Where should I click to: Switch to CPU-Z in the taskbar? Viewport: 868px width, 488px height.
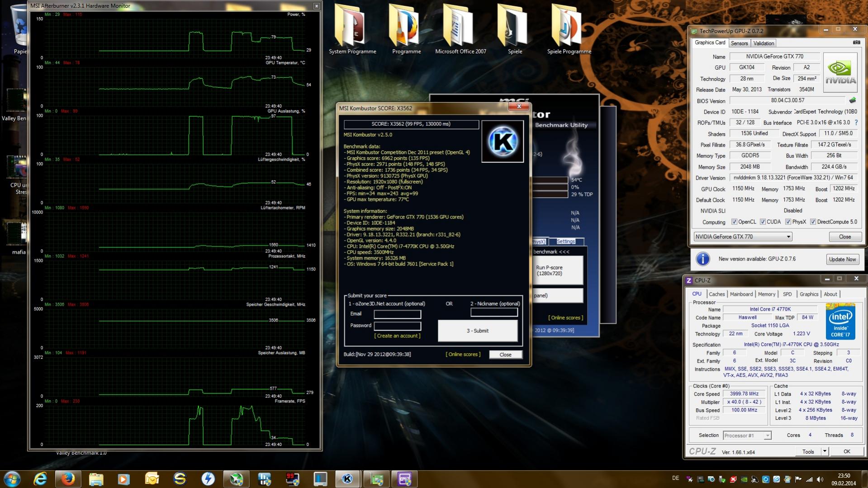pyautogui.click(x=404, y=479)
